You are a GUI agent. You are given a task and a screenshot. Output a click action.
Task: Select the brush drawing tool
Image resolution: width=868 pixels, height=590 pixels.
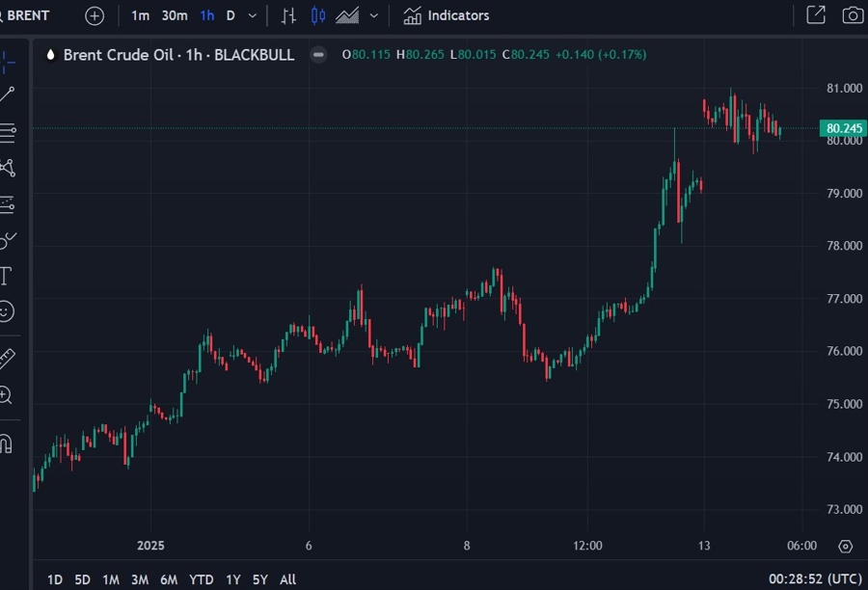[8, 240]
